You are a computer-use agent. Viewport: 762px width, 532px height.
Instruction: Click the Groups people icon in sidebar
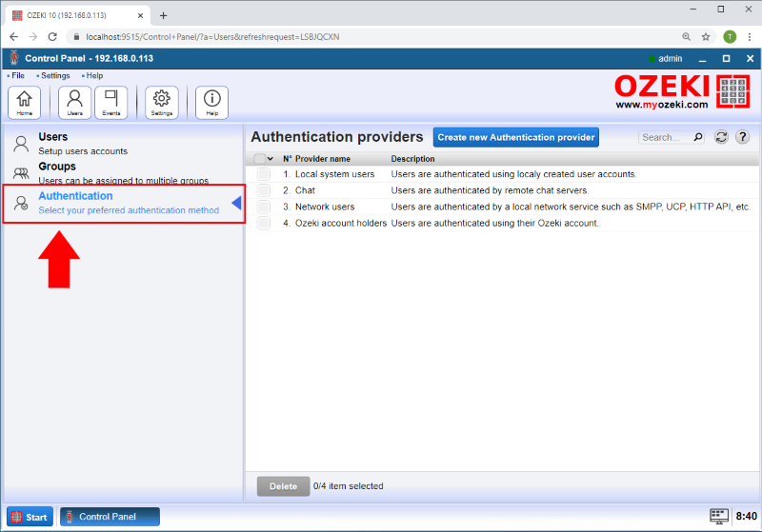click(21, 173)
